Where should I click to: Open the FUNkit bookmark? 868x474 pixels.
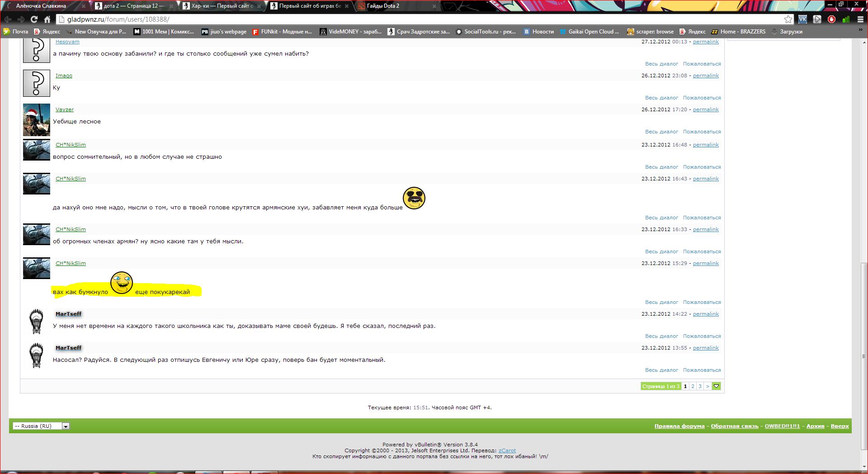[x=282, y=32]
